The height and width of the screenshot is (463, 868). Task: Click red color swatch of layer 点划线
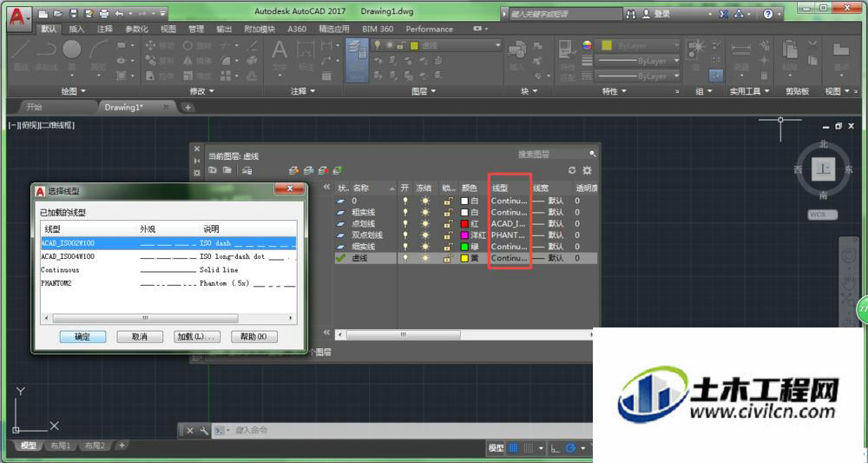pyautogui.click(x=465, y=224)
